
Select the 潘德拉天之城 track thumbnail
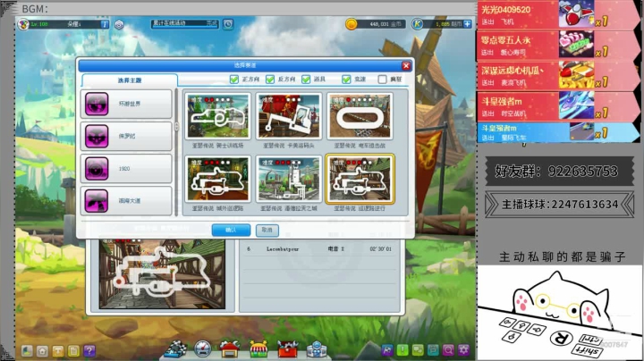pyautogui.click(x=289, y=179)
